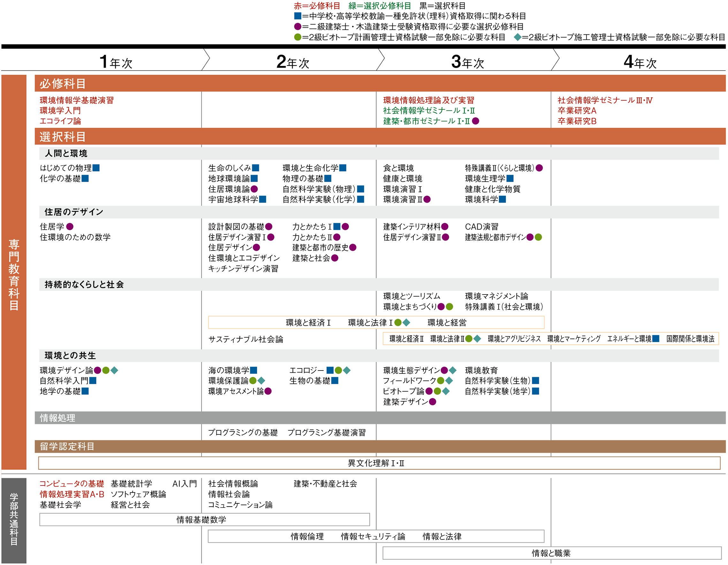This screenshot has height=565, width=728.
Task: Click the blue square beside 自然科学実験(地学)
Action: pos(536,391)
